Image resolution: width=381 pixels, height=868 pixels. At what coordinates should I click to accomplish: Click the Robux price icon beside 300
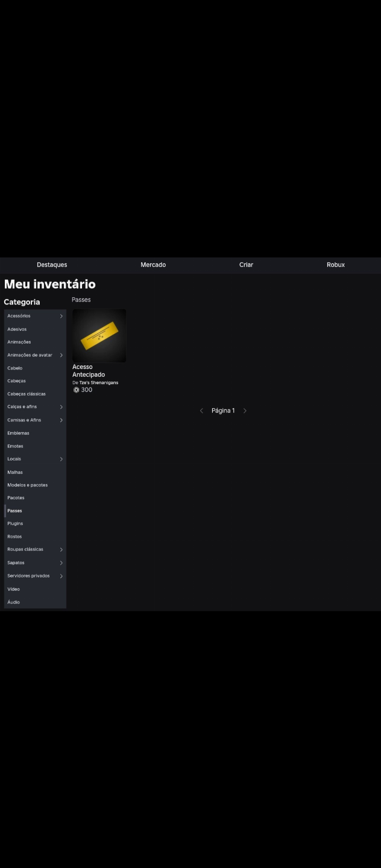[77, 390]
